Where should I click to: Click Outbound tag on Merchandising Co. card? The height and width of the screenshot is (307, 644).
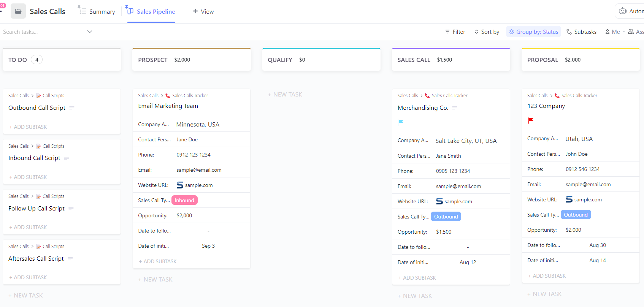click(x=446, y=217)
